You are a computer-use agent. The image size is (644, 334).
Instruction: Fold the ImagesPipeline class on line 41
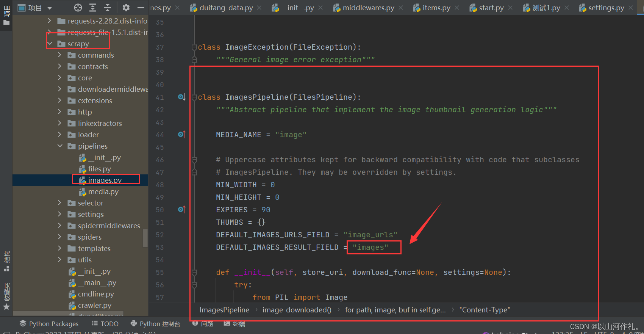194,97
